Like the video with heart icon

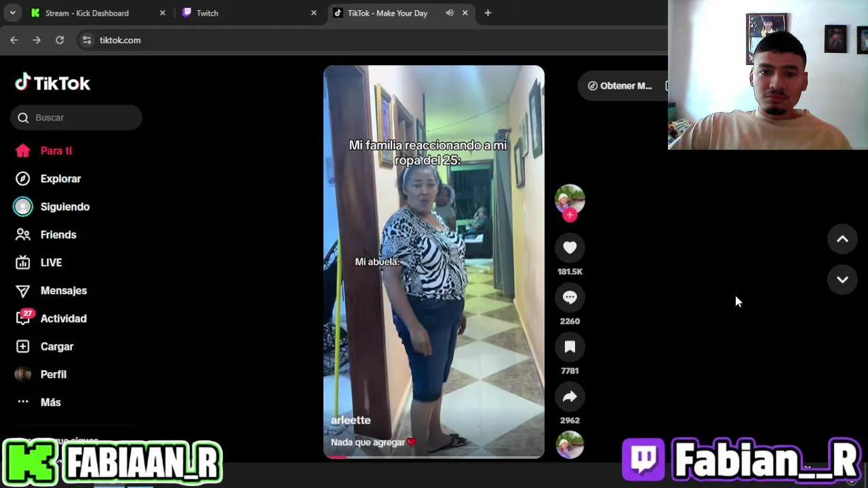point(570,248)
